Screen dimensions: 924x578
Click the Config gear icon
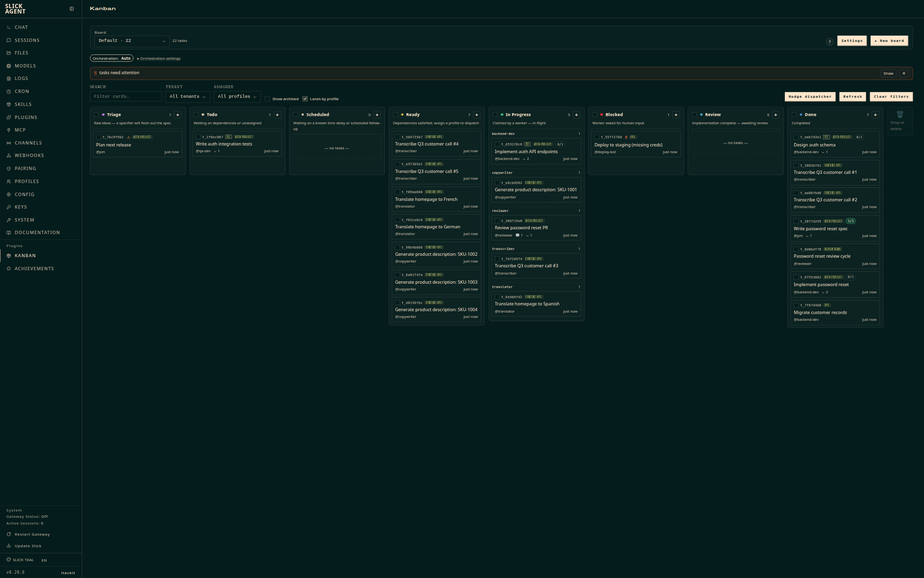point(9,195)
